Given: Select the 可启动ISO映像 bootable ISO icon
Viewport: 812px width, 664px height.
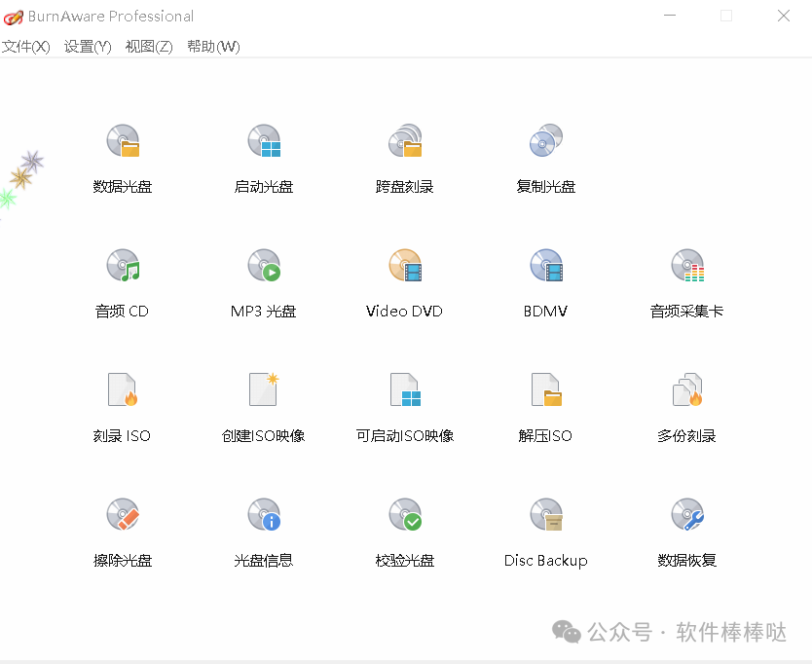Looking at the screenshot, I should click(405, 389).
